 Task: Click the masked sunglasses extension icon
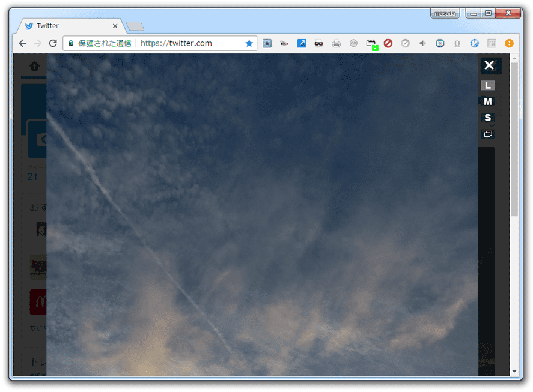(319, 43)
